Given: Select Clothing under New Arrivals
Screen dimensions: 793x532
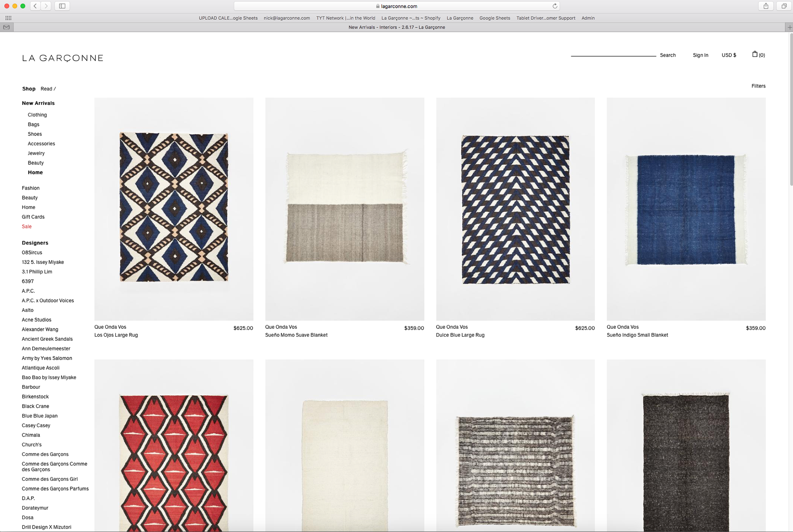Looking at the screenshot, I should click(37, 115).
